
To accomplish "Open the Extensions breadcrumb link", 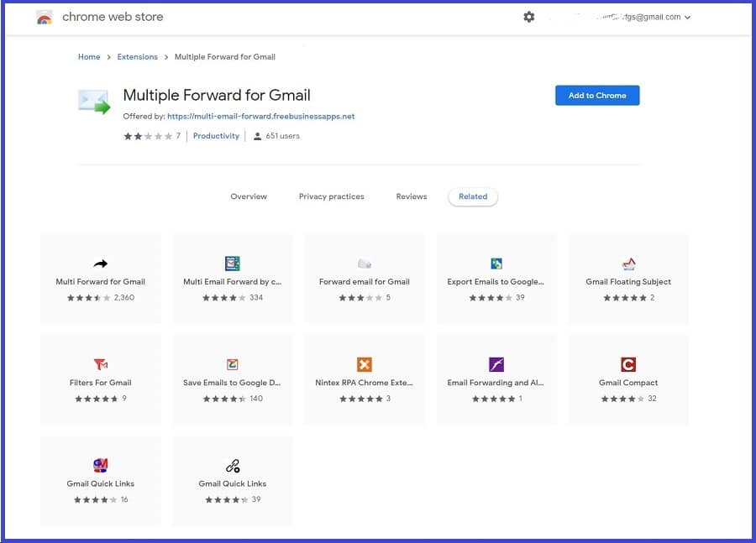I will tap(138, 57).
